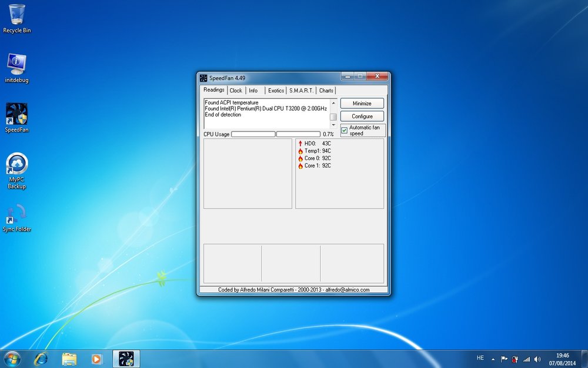Toggle the Automatic fan speed checkbox
The image size is (588, 368).
click(x=344, y=130)
